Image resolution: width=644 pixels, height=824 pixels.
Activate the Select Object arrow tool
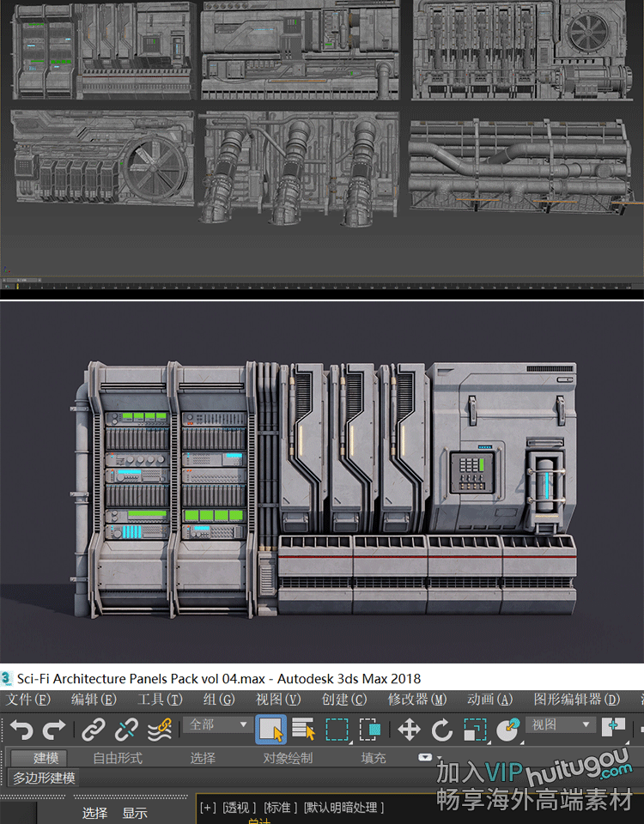tap(270, 730)
